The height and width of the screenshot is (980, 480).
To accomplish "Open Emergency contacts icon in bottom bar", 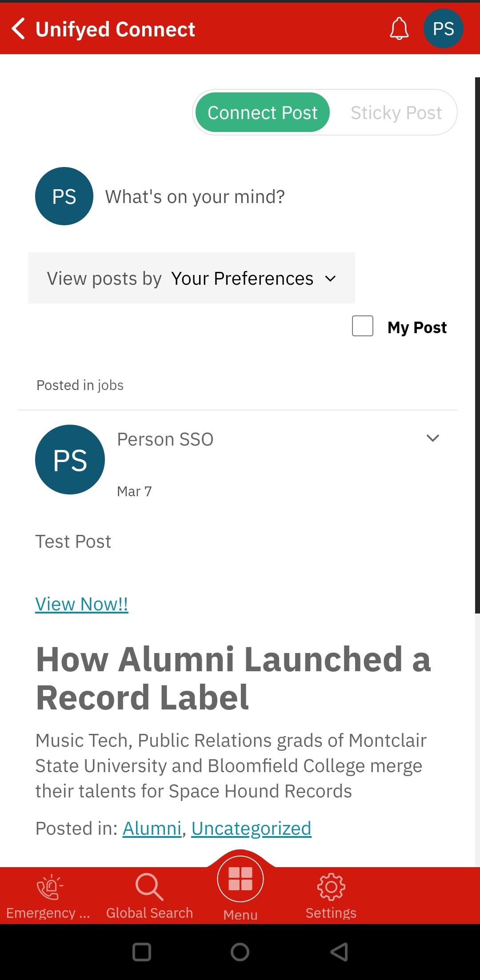I will click(50, 887).
